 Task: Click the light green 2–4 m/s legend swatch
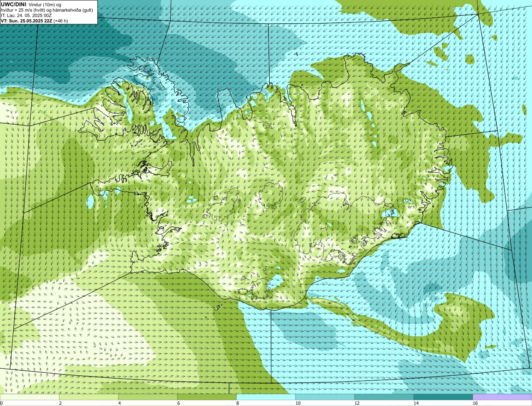click(89, 397)
